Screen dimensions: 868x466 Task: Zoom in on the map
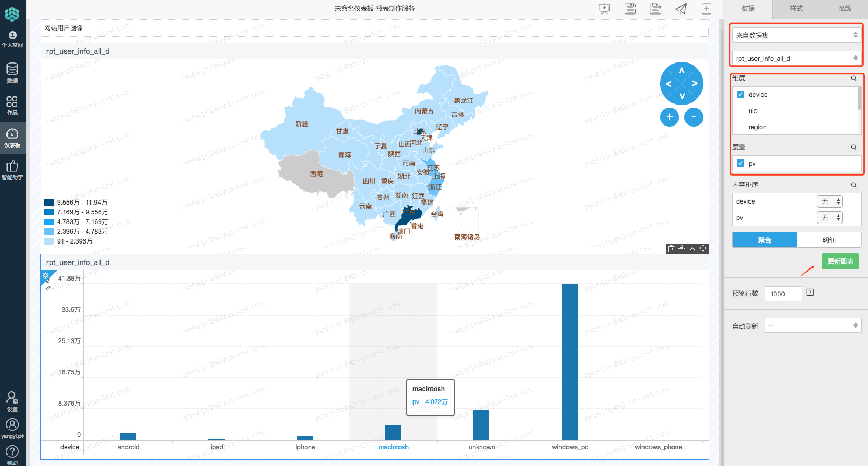coord(669,117)
